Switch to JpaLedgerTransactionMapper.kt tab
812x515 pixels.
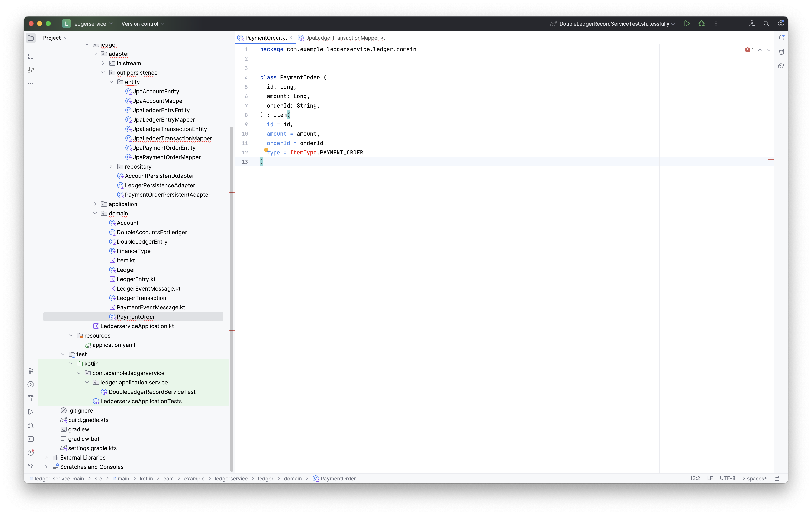[342, 38]
